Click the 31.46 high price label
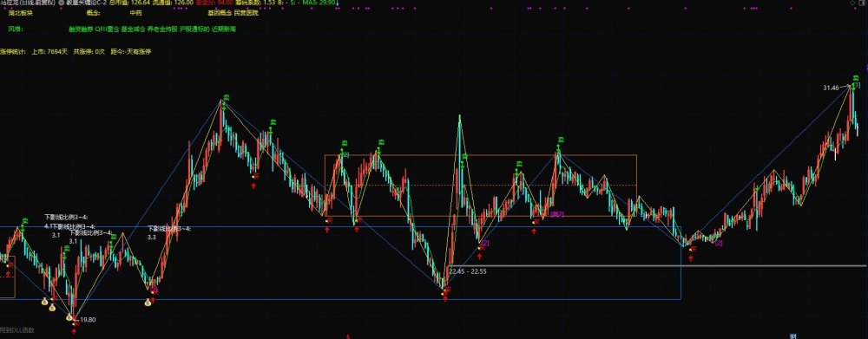The height and width of the screenshot is (339, 868). tap(831, 88)
